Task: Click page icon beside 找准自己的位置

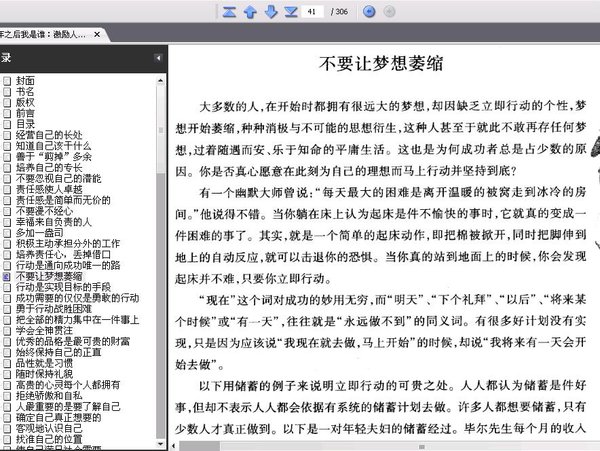Action: 7,440
